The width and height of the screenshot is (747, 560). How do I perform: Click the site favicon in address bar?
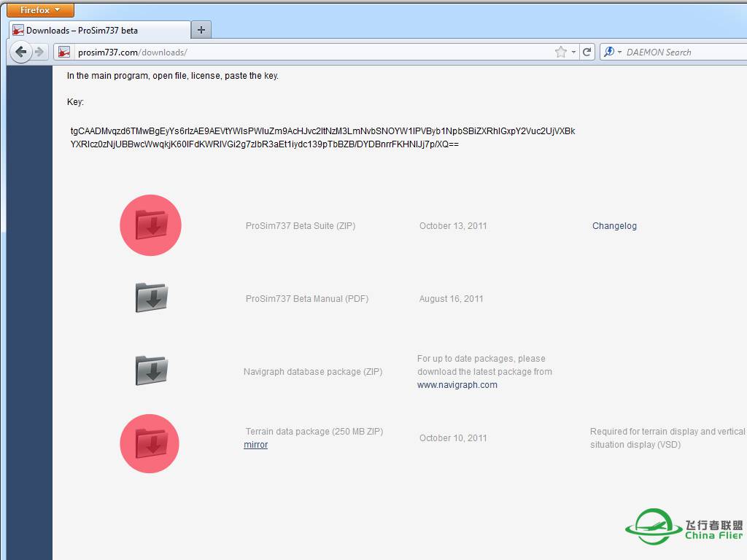pos(64,52)
